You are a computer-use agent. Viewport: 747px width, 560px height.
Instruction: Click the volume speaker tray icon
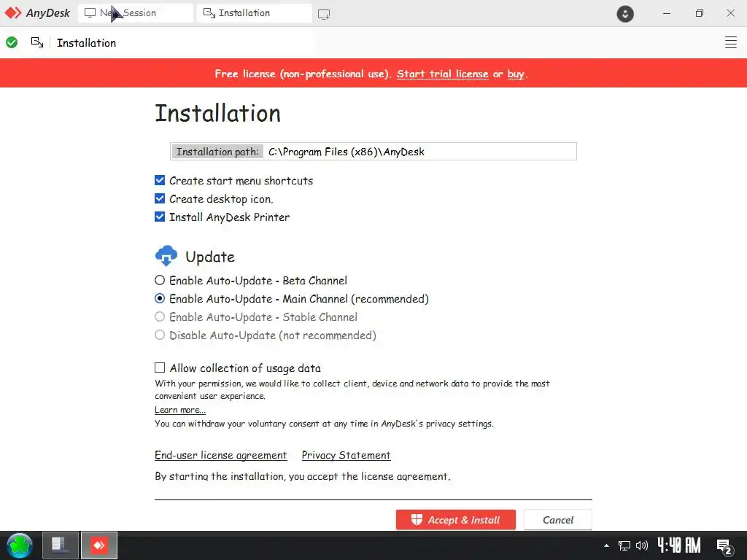coord(642,545)
